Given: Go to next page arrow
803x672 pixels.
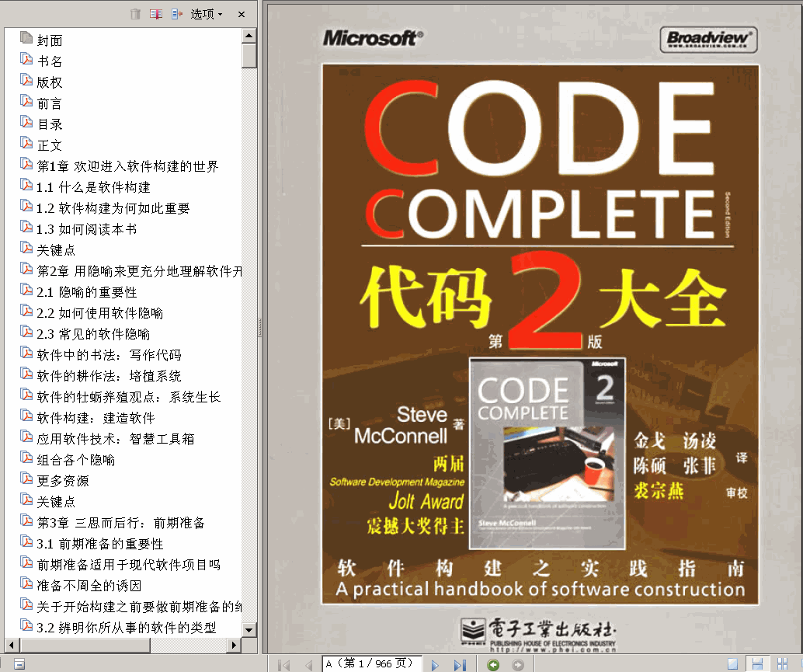Looking at the screenshot, I should (x=436, y=664).
